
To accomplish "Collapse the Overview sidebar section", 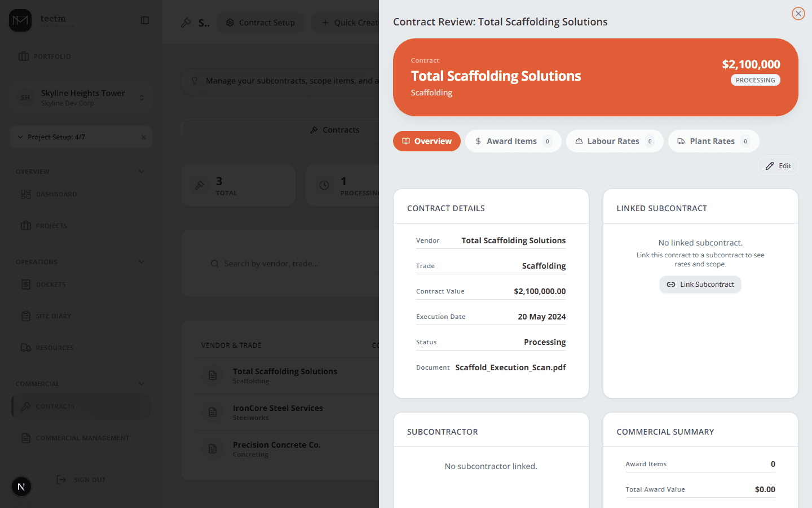I will click(x=141, y=172).
